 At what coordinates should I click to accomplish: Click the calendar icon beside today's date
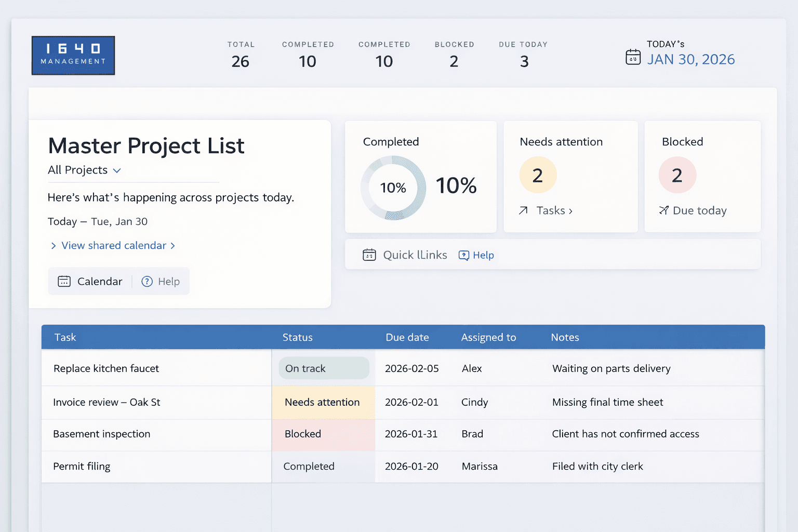[x=633, y=57]
